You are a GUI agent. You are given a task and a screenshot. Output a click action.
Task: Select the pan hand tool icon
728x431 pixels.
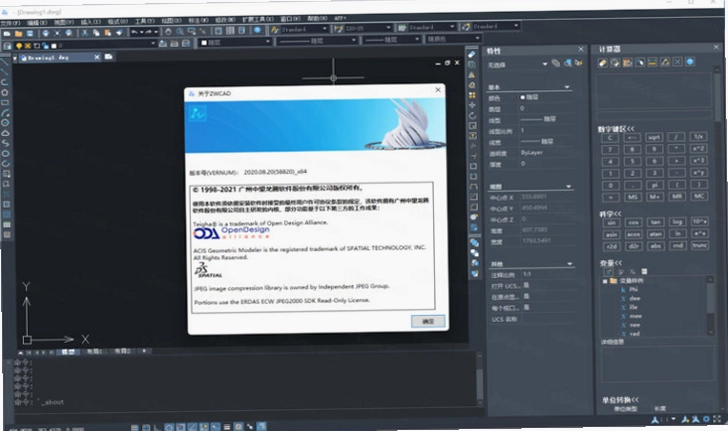click(168, 31)
